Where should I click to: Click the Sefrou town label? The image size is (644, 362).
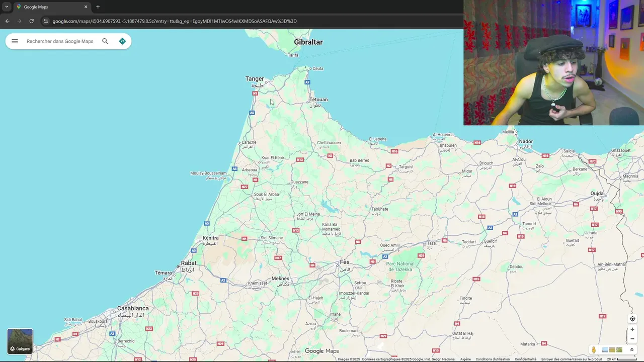pyautogui.click(x=360, y=283)
